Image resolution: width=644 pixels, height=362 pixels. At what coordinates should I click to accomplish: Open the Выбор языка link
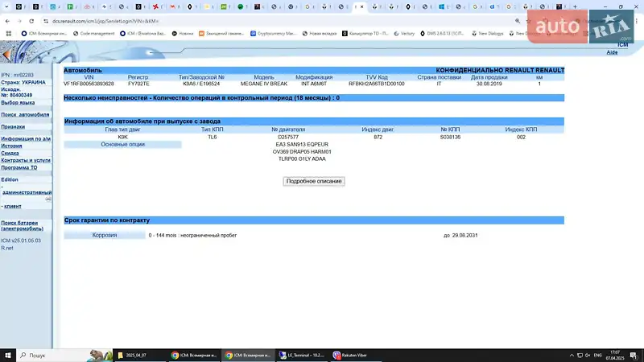click(18, 103)
